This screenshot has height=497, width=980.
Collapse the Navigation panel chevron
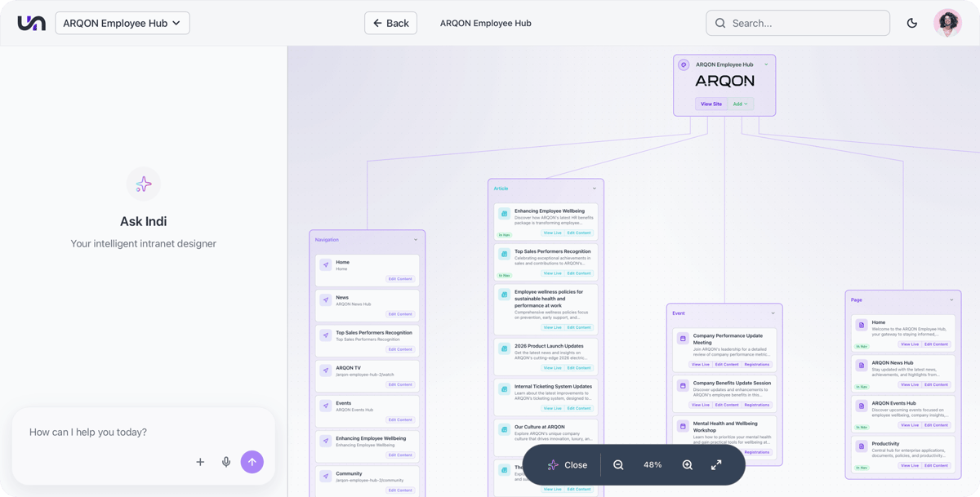[416, 240]
